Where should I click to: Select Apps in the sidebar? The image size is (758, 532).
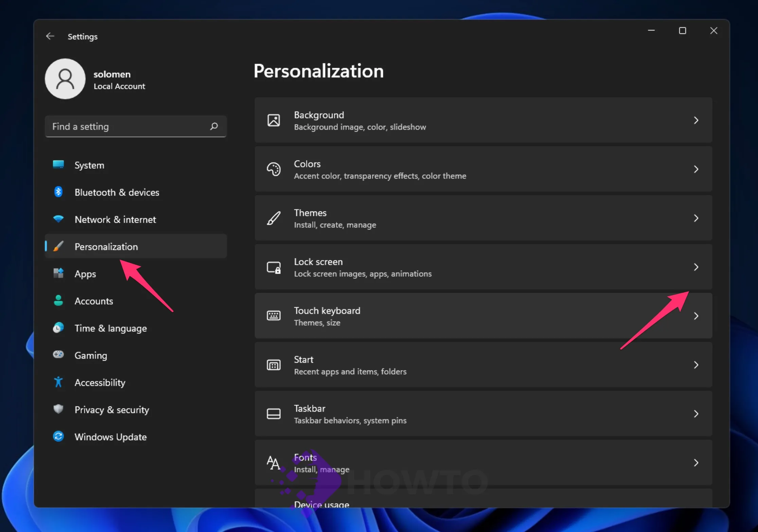136,274
